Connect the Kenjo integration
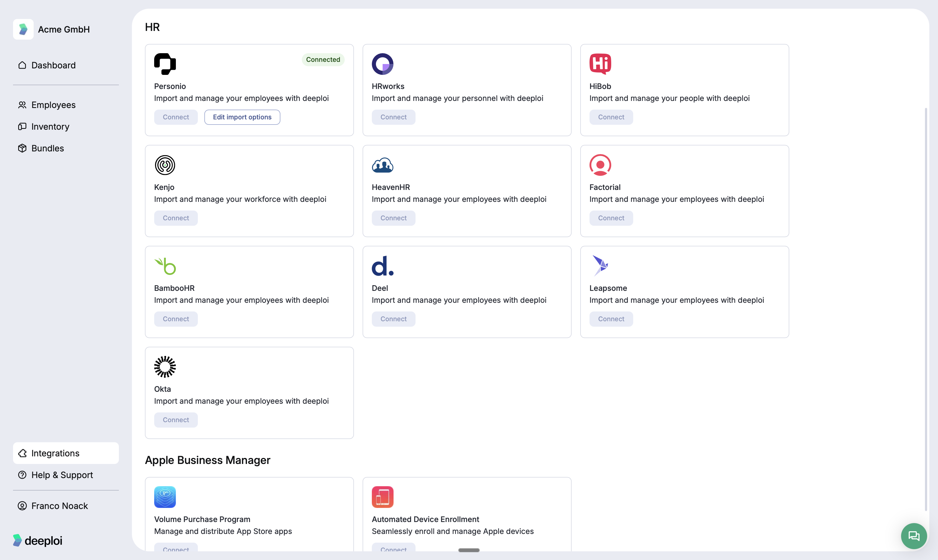The width and height of the screenshot is (938, 560). tap(176, 218)
